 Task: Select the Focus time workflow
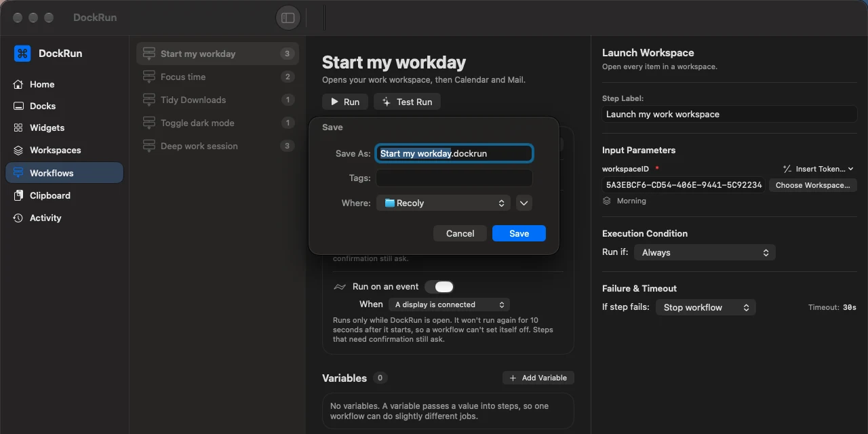(x=218, y=77)
